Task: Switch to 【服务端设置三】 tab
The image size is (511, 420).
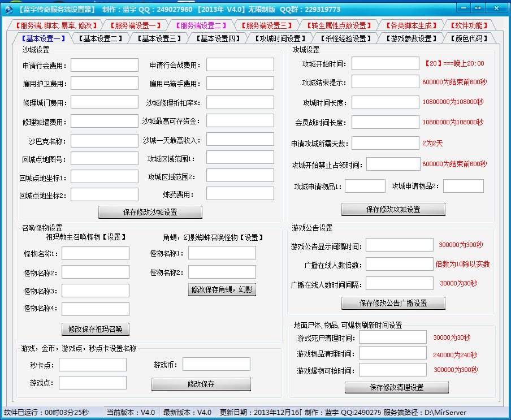Action: click(266, 25)
